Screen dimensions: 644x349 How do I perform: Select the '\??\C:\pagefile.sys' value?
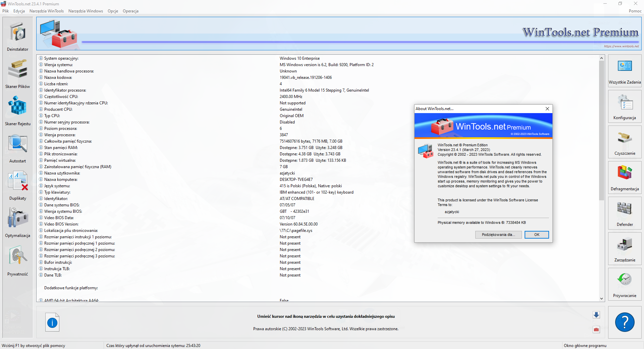(296, 231)
